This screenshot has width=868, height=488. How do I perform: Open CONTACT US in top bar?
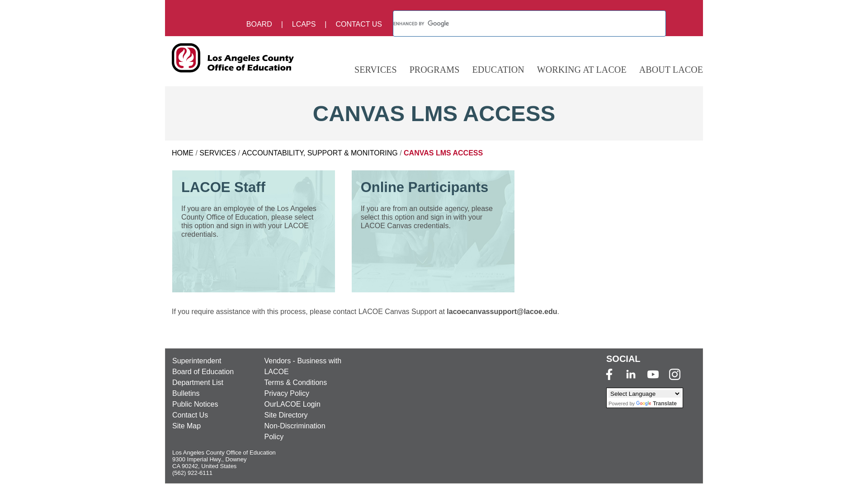pyautogui.click(x=359, y=24)
